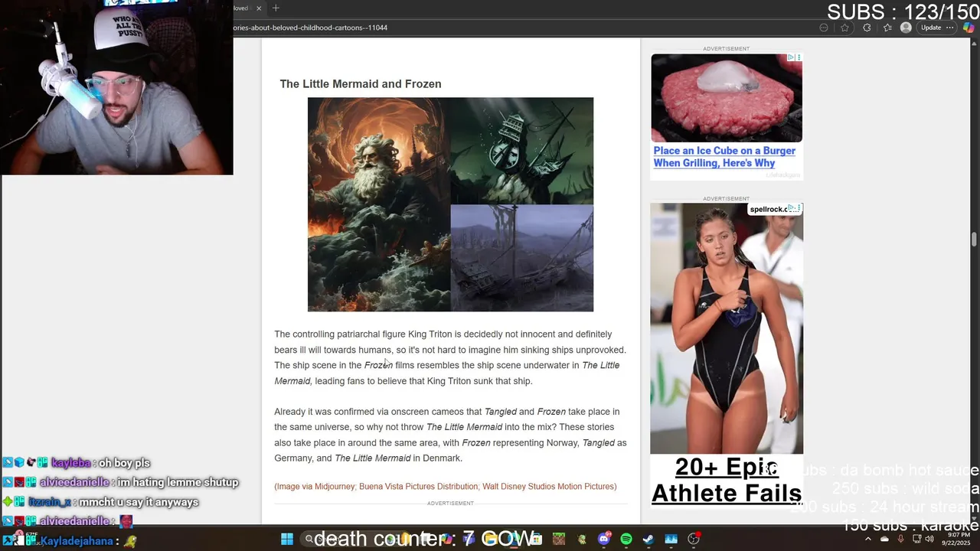Open the display/cast tray icon
980x551 pixels.
(916, 539)
